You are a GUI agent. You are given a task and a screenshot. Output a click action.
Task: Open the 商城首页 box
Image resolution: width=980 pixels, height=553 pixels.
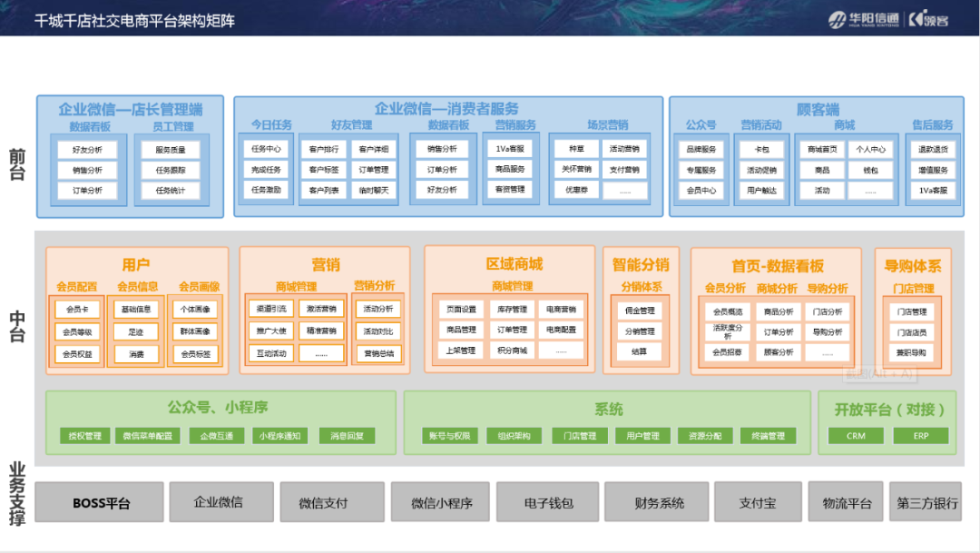click(822, 150)
